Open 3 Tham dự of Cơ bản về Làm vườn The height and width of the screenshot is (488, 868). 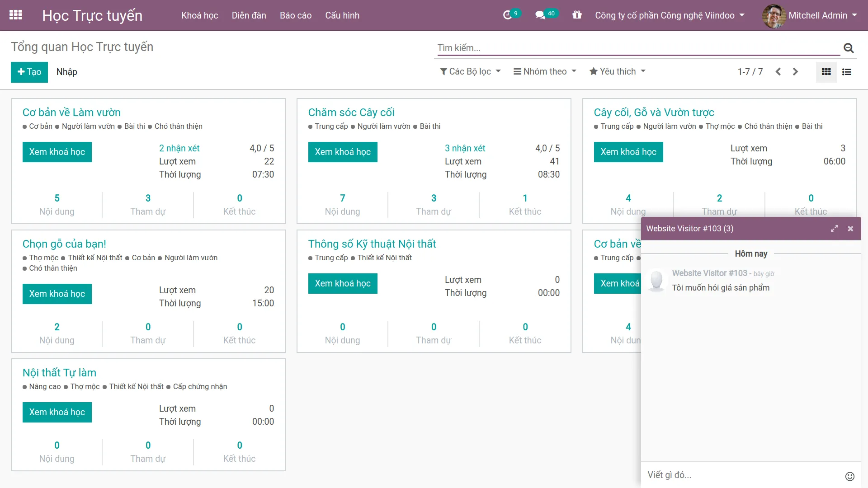point(148,205)
